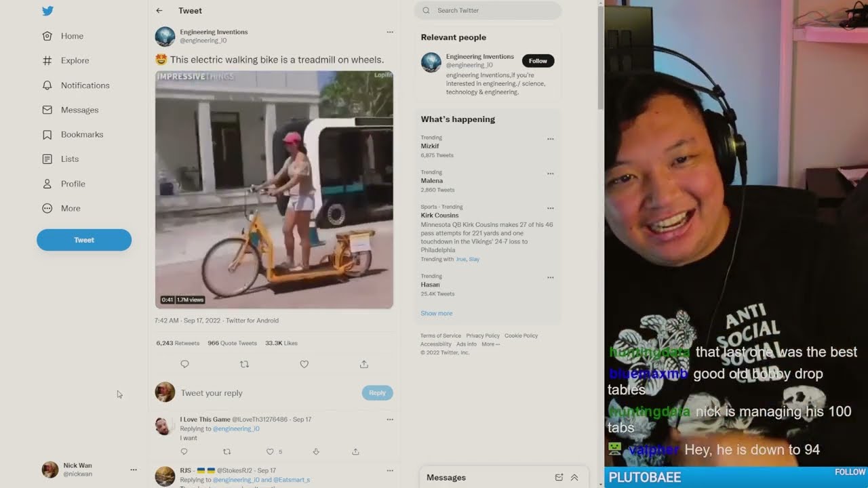The height and width of the screenshot is (488, 868).
Task: Open options for I Love This Game reply
Action: pos(389,420)
